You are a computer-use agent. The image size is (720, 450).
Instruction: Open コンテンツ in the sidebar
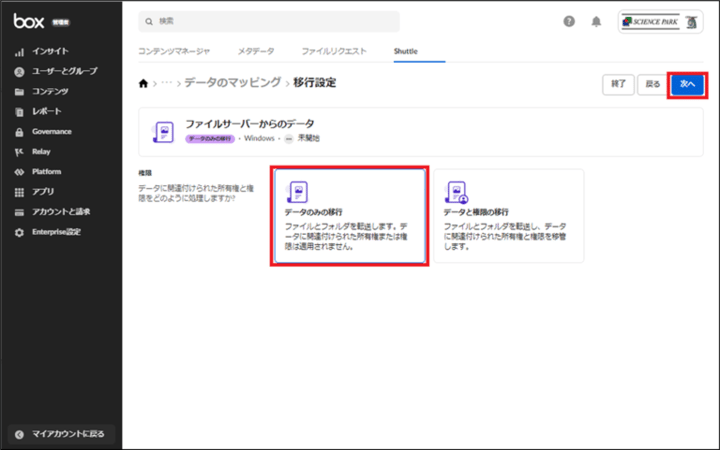[50, 92]
